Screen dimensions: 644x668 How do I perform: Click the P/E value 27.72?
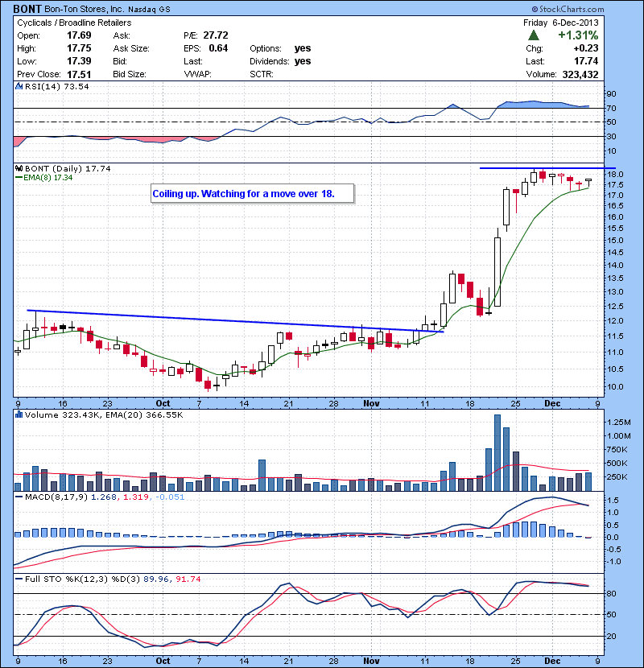(x=216, y=35)
